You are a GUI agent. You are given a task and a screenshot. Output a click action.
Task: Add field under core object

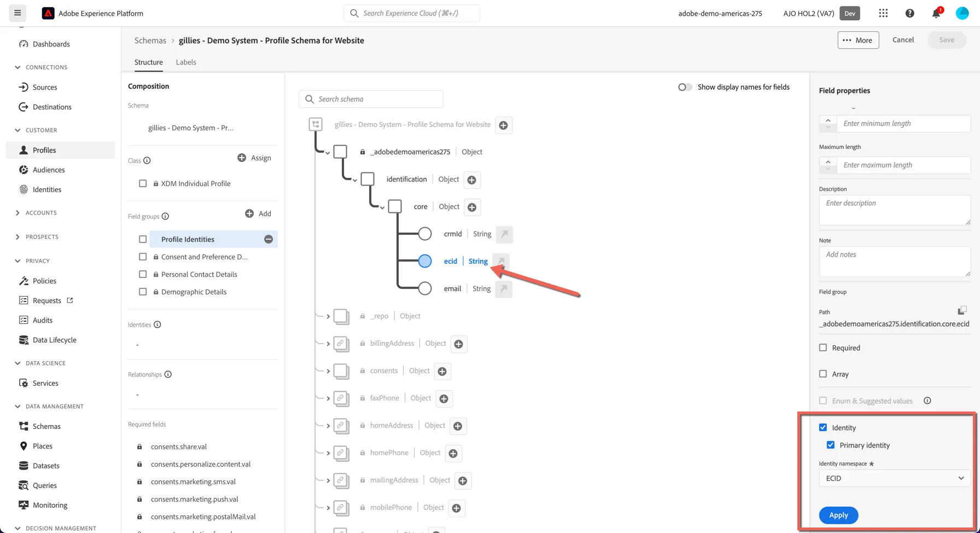tap(472, 207)
